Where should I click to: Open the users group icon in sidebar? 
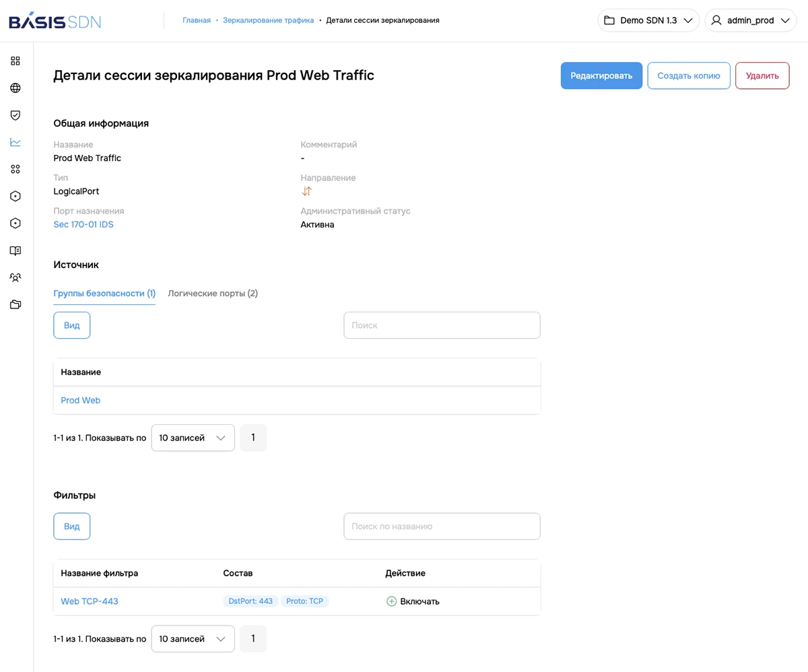(15, 277)
